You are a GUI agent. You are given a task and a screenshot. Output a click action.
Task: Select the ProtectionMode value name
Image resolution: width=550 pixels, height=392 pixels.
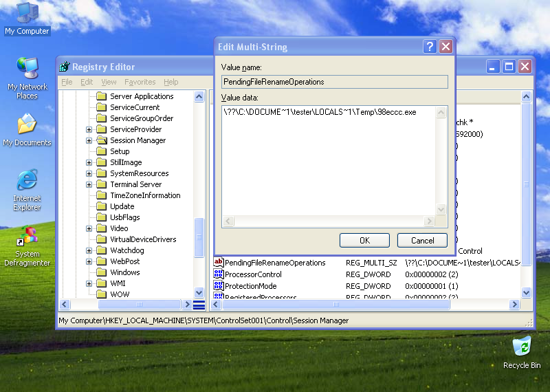[x=250, y=286]
